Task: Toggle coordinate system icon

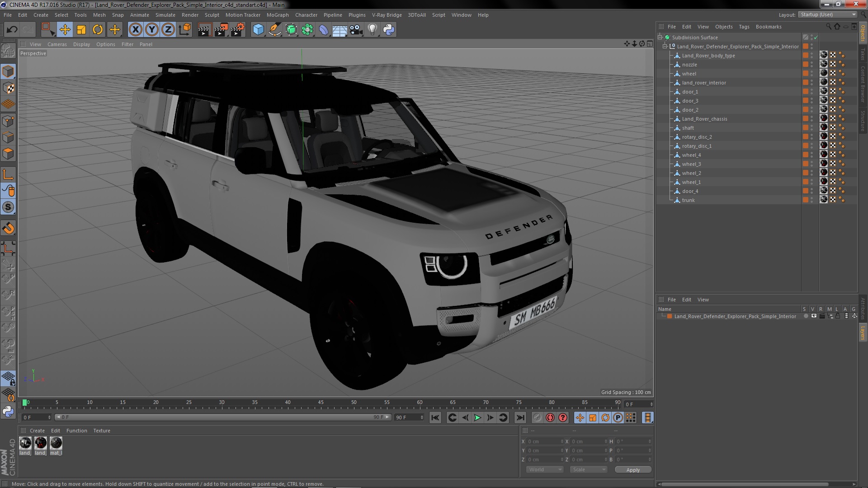Action: [185, 30]
